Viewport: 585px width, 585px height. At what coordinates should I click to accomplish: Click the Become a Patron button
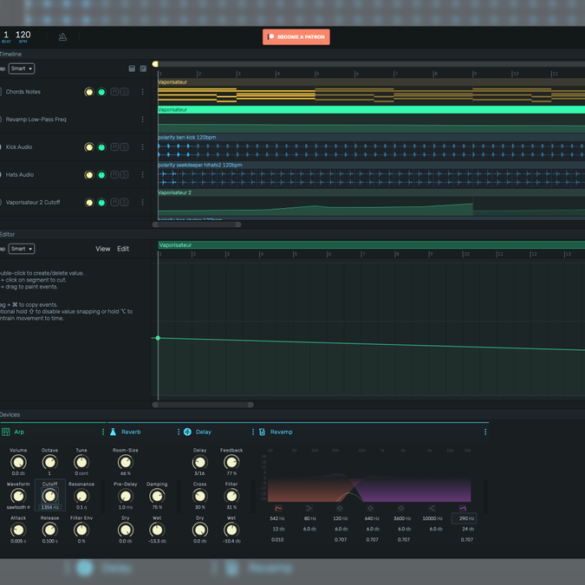coord(296,37)
